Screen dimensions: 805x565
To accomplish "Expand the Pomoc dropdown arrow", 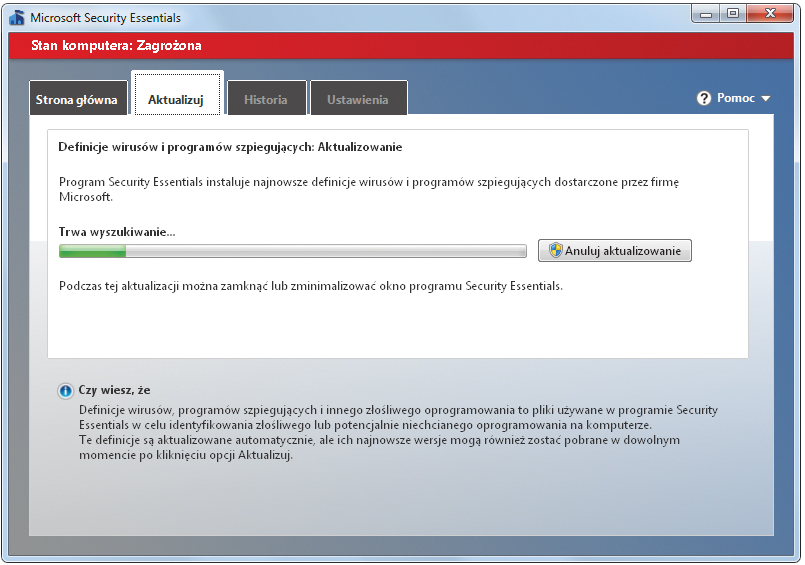I will (766, 99).
